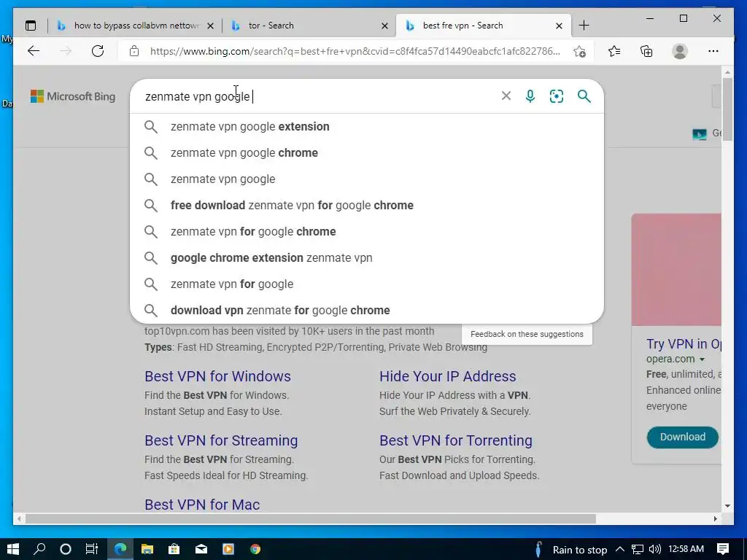Image resolution: width=747 pixels, height=560 pixels.
Task: Open volume control in tray
Action: (x=655, y=549)
